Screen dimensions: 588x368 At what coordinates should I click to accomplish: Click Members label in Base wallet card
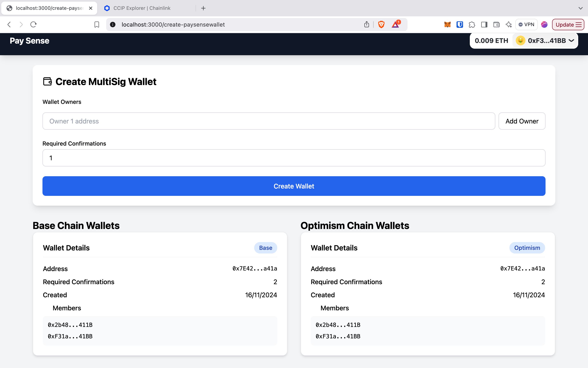tap(67, 308)
